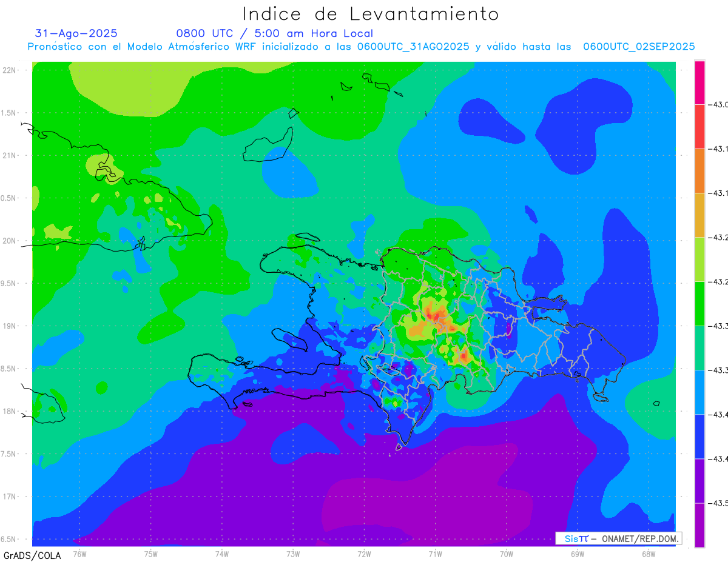Select the violet legend band
The image size is (728, 562).
(x=699, y=481)
